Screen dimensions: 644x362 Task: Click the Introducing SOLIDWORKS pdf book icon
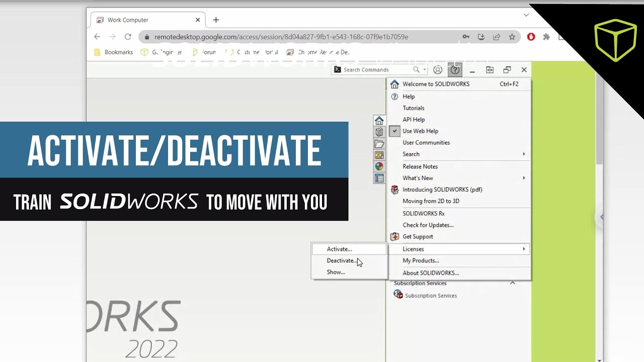pyautogui.click(x=394, y=190)
